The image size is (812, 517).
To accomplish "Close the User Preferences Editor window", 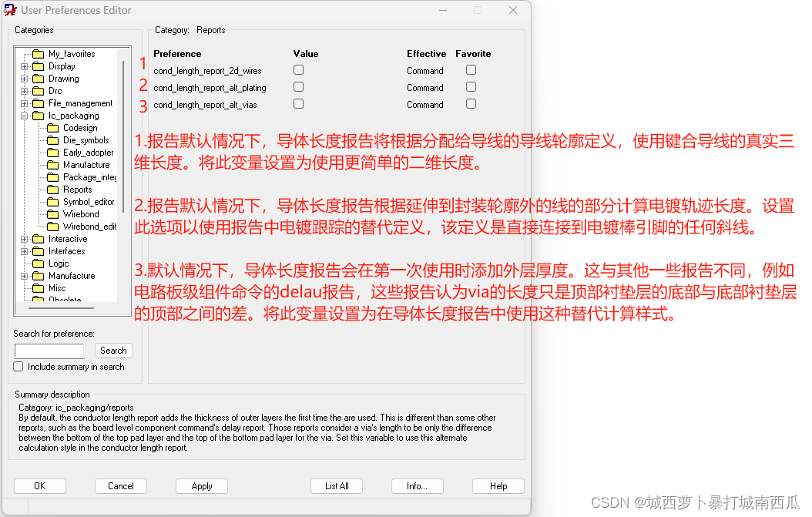I will (512, 10).
